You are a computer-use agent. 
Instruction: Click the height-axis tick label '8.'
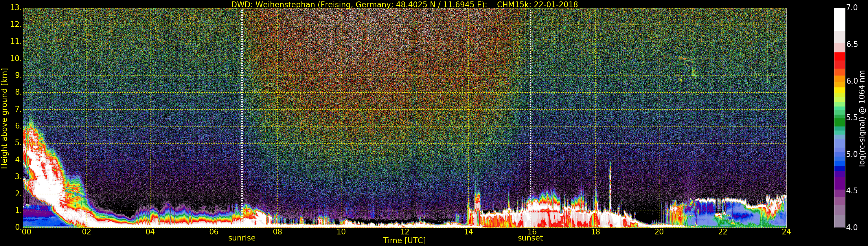coord(18,92)
